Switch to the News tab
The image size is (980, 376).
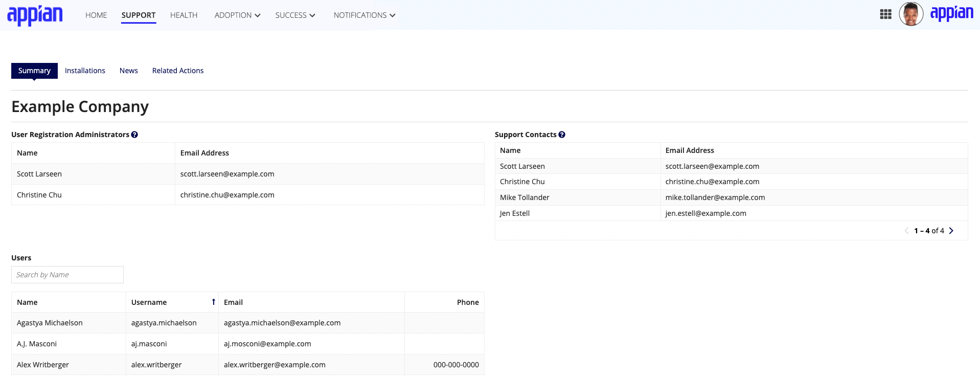(129, 71)
